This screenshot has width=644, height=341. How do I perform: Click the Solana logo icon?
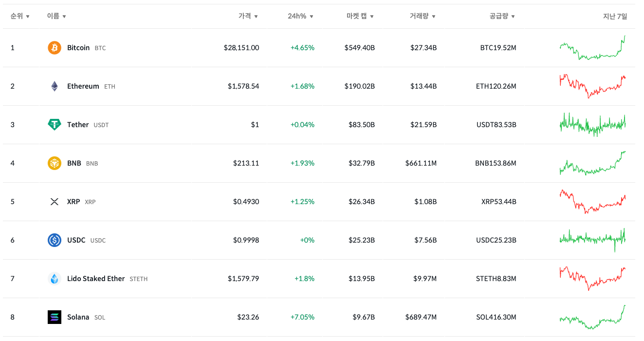55,317
